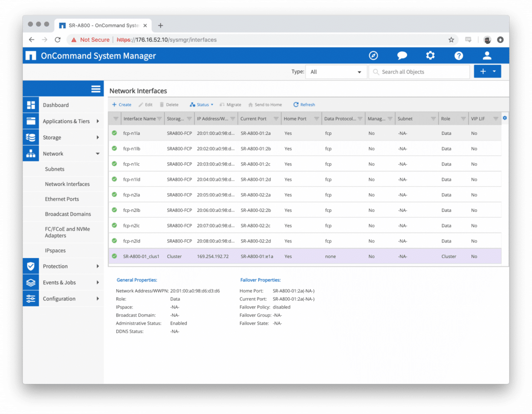Click the Edit toolbar button
The width and height of the screenshot is (532, 414).
click(146, 105)
